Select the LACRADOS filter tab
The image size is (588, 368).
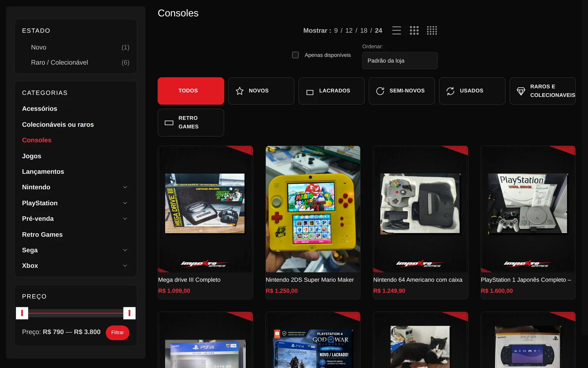coord(331,91)
